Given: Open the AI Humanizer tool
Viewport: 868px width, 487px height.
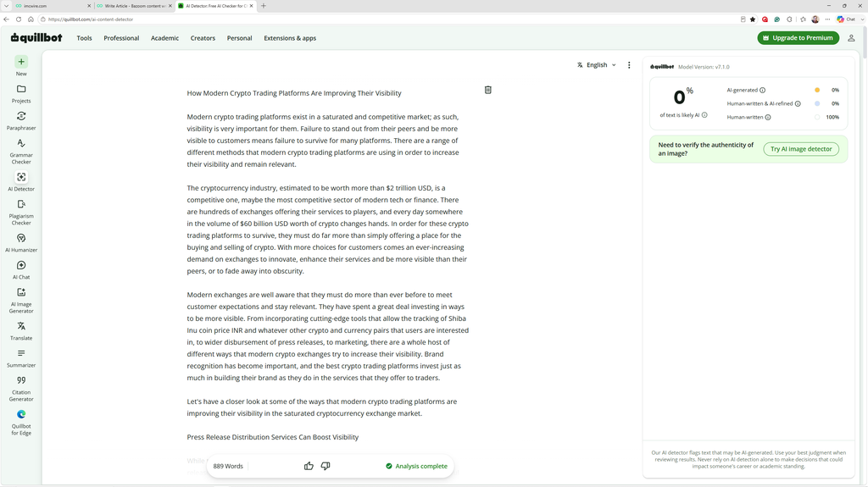Looking at the screenshot, I should click(x=21, y=242).
